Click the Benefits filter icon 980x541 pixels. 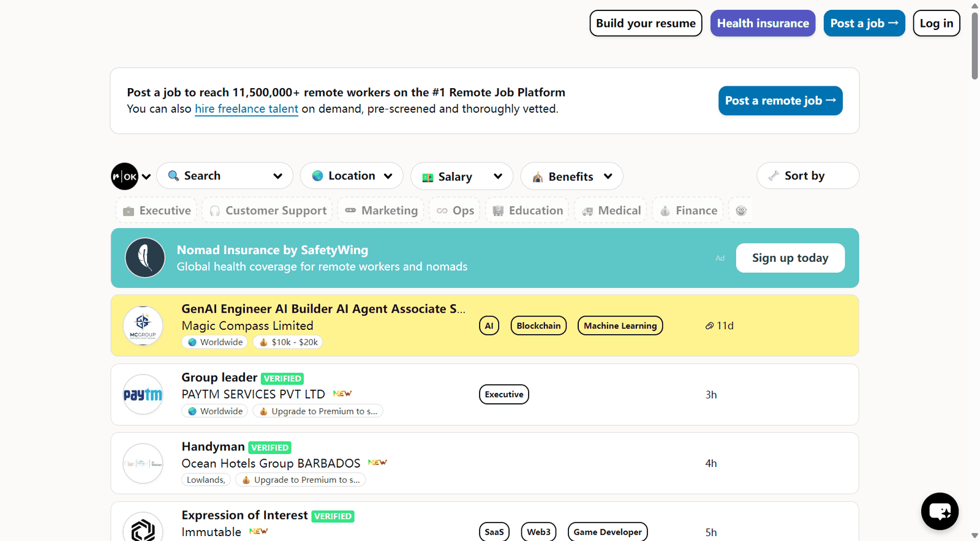coord(538,177)
